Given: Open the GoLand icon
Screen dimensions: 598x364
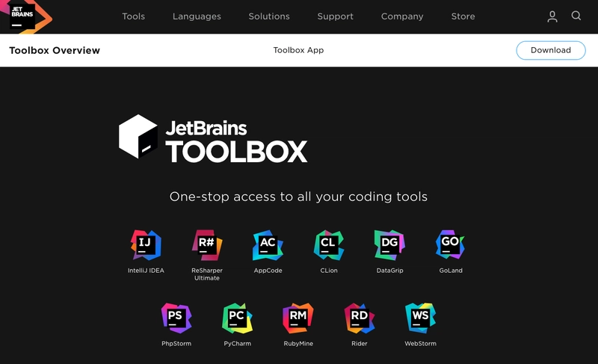Looking at the screenshot, I should click(x=451, y=244).
